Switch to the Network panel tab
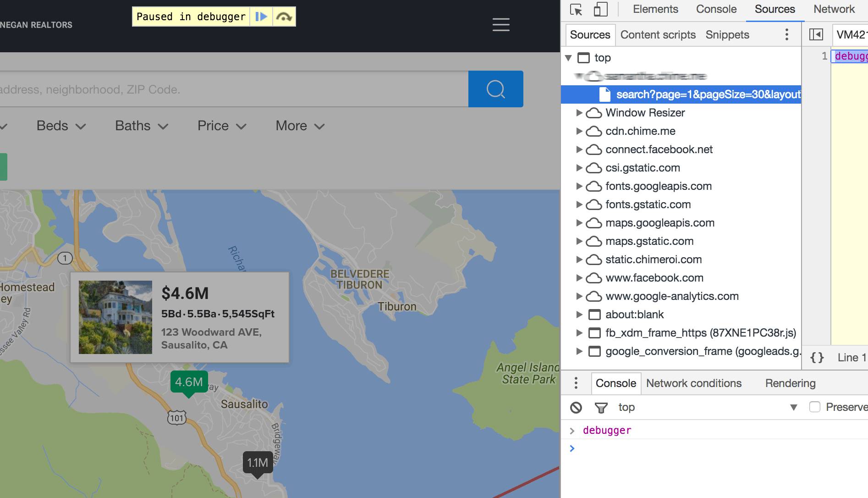 pos(834,9)
